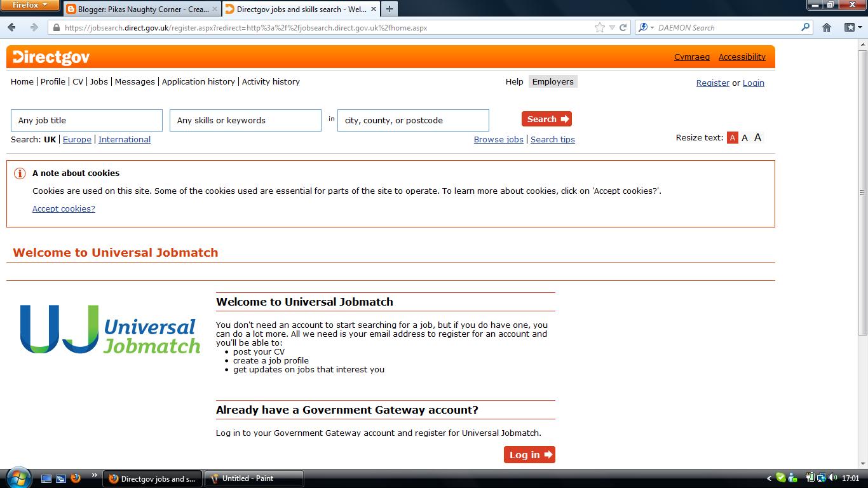Close the Blogger tab
The width and height of the screenshot is (868, 488).
[214, 10]
